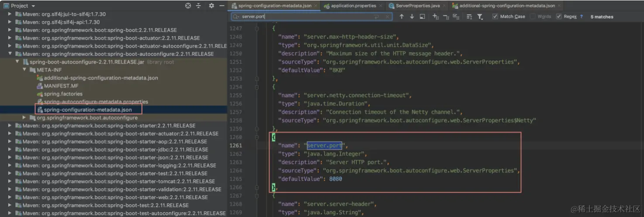Toggle the Match Case checkbox
Viewport: 644px width, 217px height.
[x=495, y=17]
